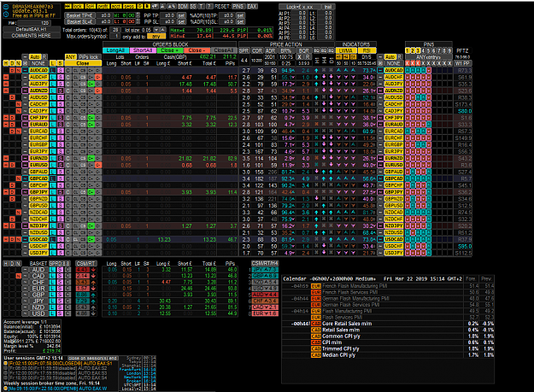Click the Total orders field showing 28
The width and height of the screenshot is (534, 392).
[x=116, y=30]
